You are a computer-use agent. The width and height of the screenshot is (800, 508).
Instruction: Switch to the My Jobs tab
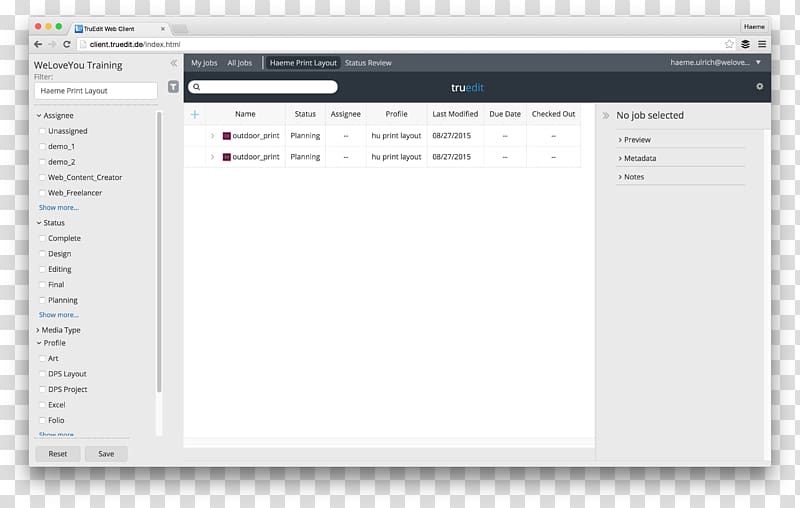204,63
